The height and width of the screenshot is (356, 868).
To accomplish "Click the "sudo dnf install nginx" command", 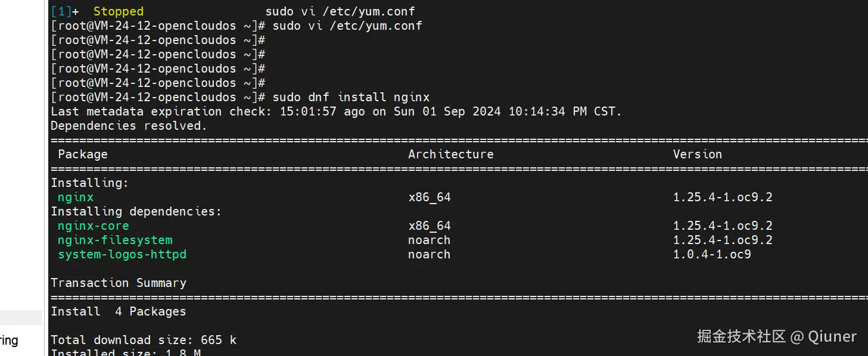I will tap(351, 97).
